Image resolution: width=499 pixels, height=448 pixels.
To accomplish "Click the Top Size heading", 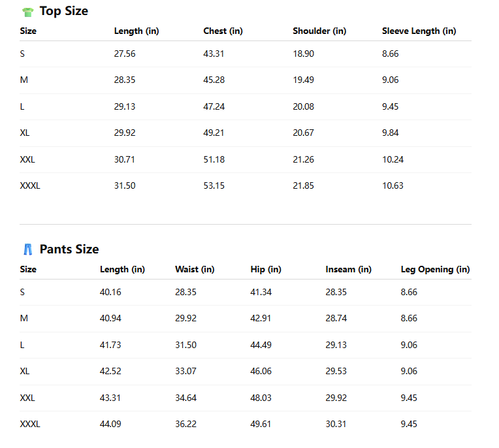I will (x=63, y=11).
